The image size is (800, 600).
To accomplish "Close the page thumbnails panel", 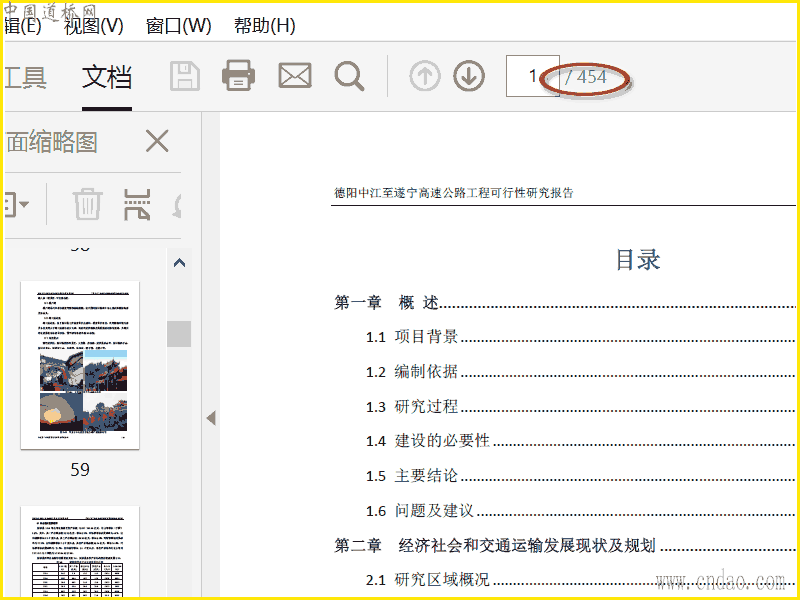I will [x=157, y=141].
